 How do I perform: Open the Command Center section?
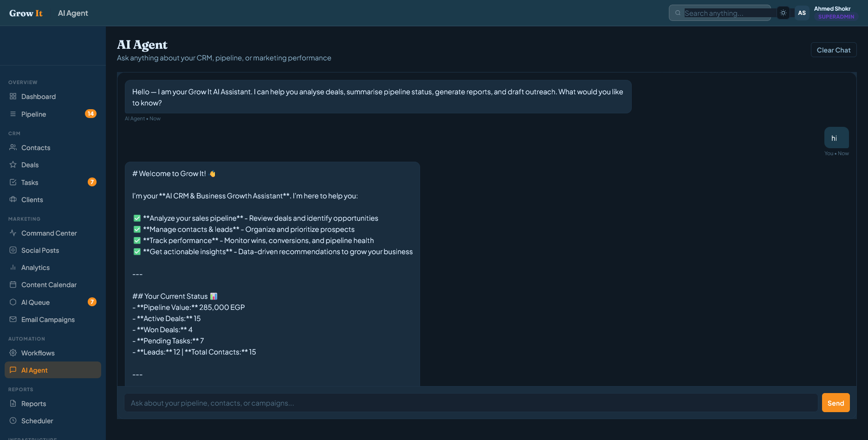[x=49, y=233]
